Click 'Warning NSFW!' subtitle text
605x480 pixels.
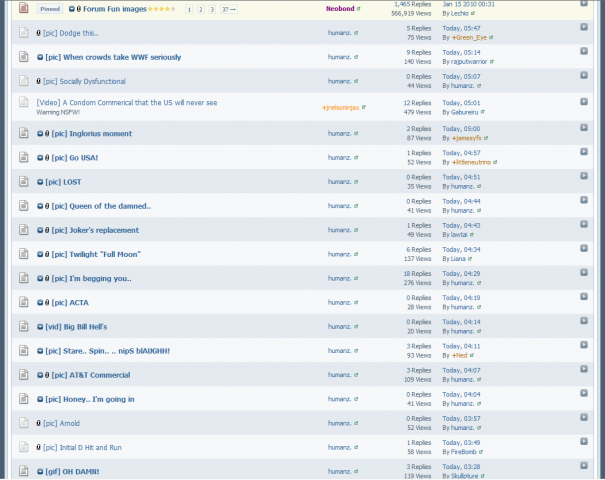(58, 112)
